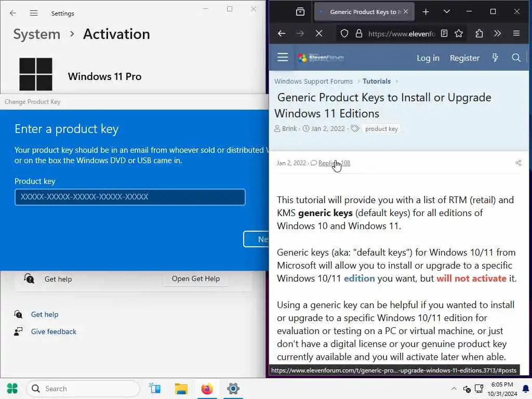This screenshot has height=399, width=532.
Task: Click the network status tray icon
Action: coord(479,389)
